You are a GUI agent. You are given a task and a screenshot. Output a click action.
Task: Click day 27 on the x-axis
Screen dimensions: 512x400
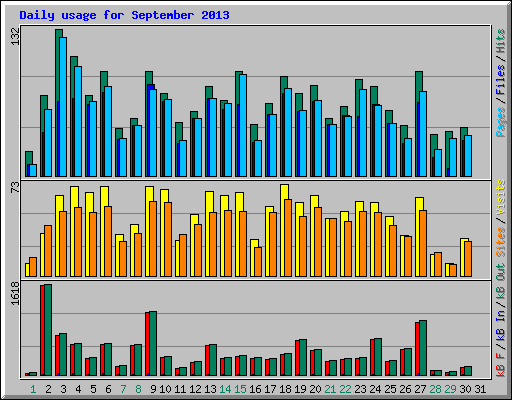point(420,389)
